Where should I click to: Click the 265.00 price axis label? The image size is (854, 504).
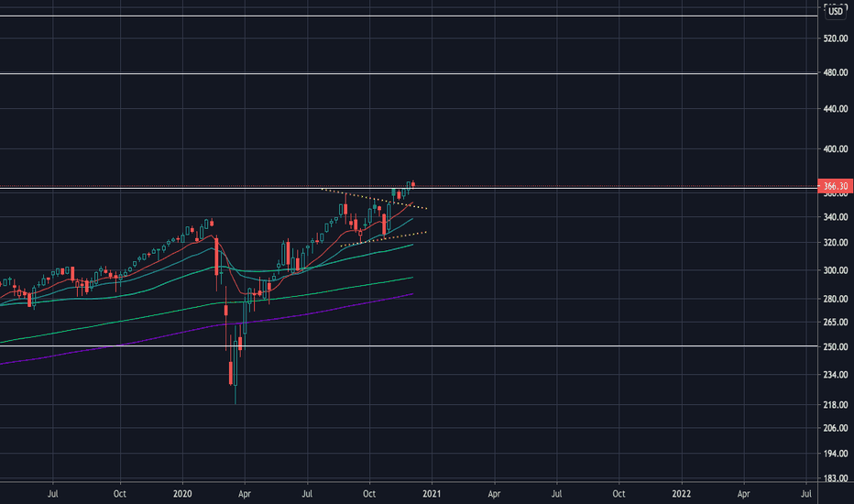tap(836, 323)
